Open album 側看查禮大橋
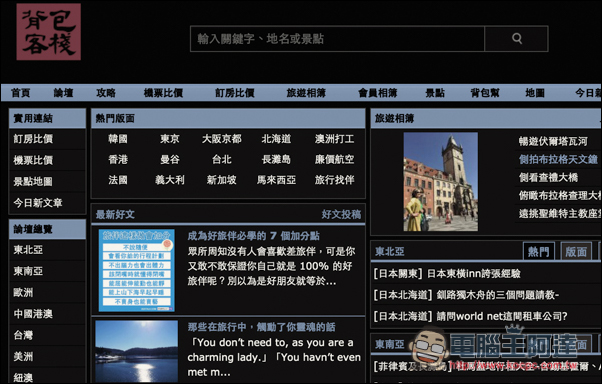 [x=548, y=177]
